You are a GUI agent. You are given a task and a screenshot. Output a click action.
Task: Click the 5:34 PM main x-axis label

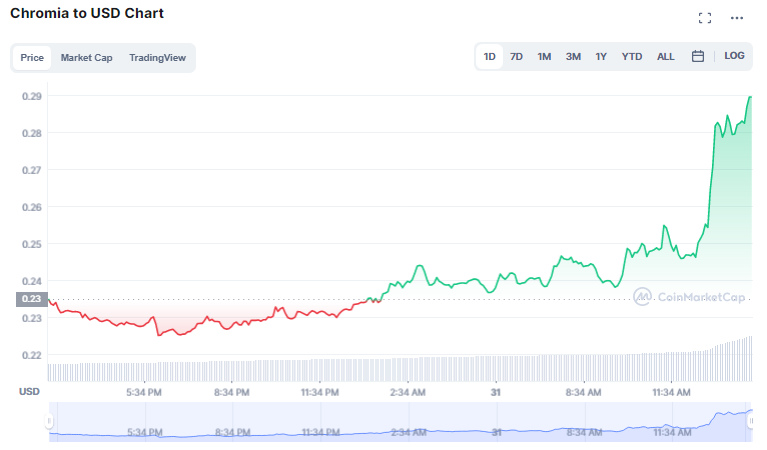[x=144, y=392]
